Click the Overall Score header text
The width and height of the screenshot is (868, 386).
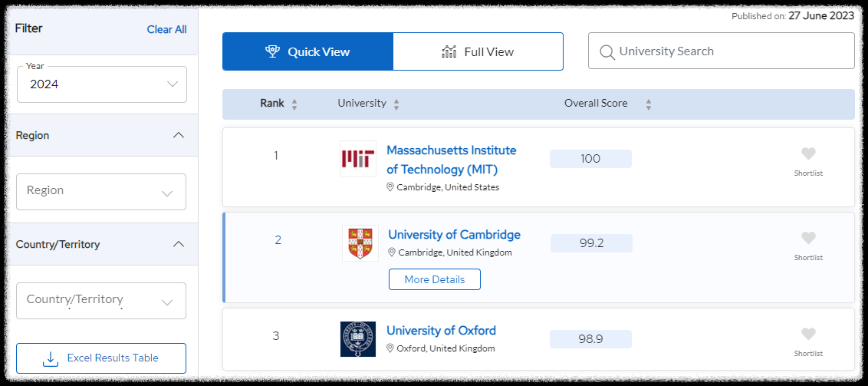[596, 103]
